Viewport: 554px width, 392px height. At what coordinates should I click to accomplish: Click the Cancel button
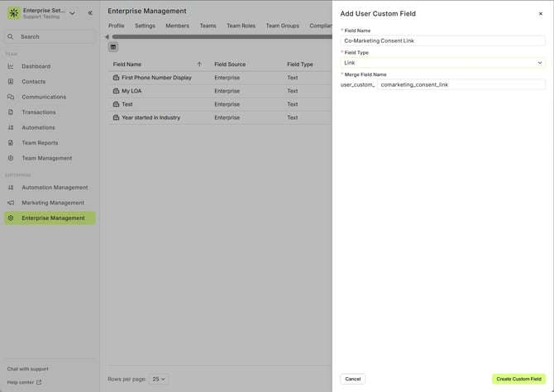click(353, 379)
